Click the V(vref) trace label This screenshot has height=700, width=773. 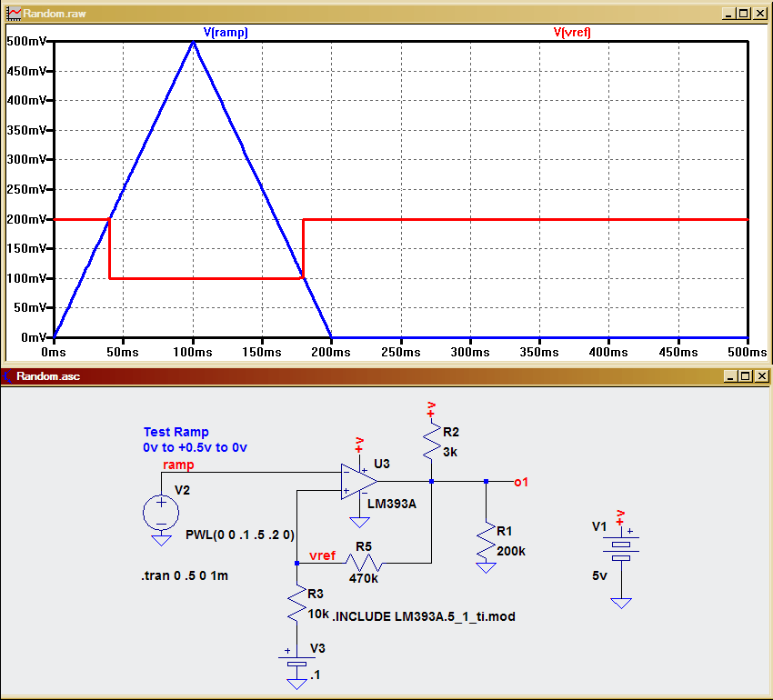572,33
